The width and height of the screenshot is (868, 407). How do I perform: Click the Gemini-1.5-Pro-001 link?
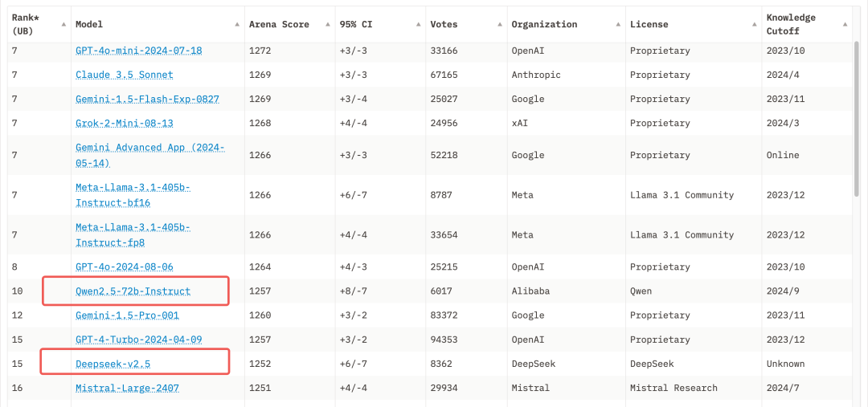(127, 315)
